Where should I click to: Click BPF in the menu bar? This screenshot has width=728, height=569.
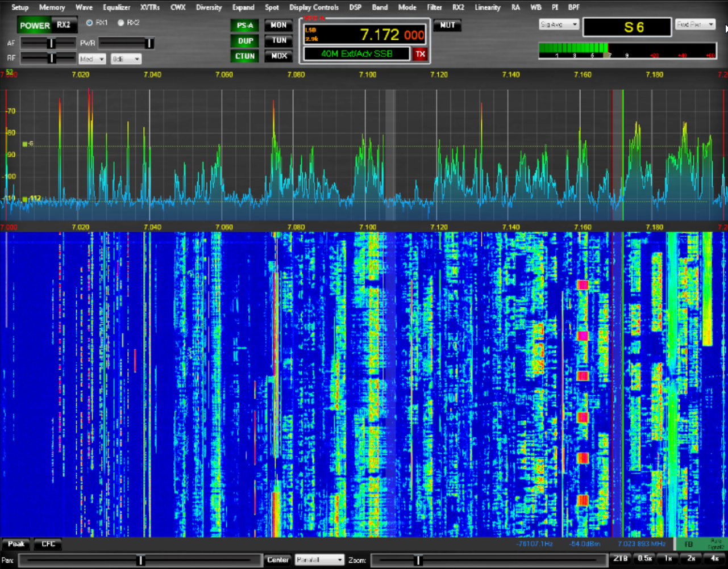click(574, 7)
